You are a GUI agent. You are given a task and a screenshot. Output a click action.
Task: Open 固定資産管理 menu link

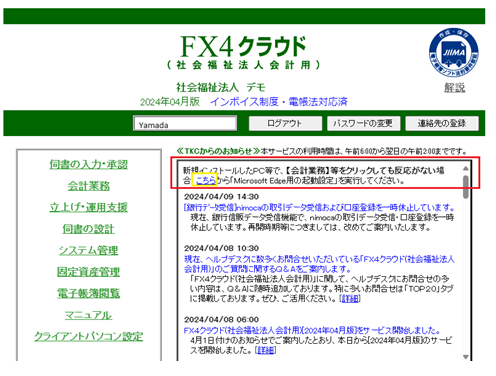89,272
